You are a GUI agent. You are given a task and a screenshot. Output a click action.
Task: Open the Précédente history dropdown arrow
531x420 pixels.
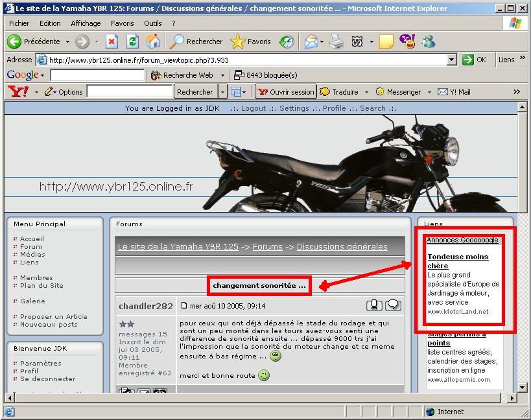67,42
